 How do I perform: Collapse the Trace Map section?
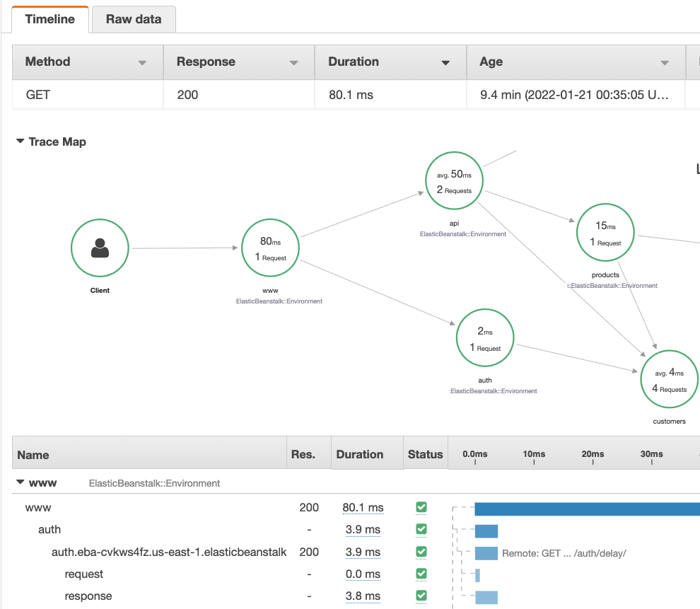point(20,141)
